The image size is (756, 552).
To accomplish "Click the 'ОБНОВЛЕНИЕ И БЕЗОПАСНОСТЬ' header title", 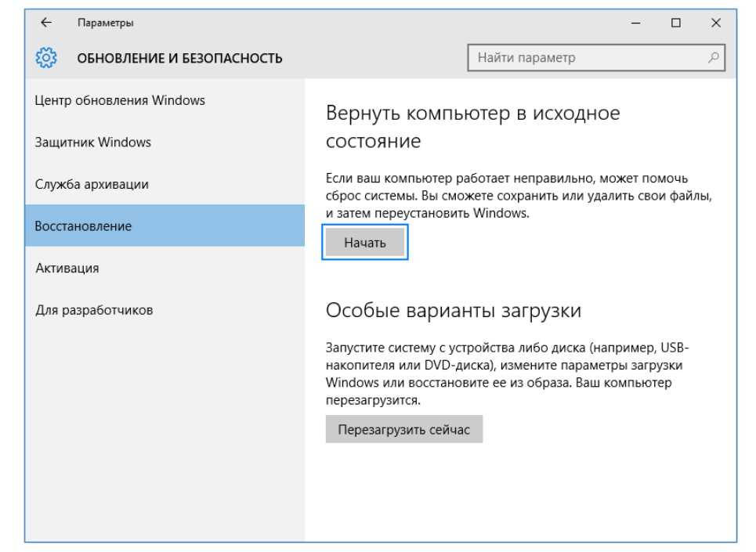I will [x=179, y=58].
